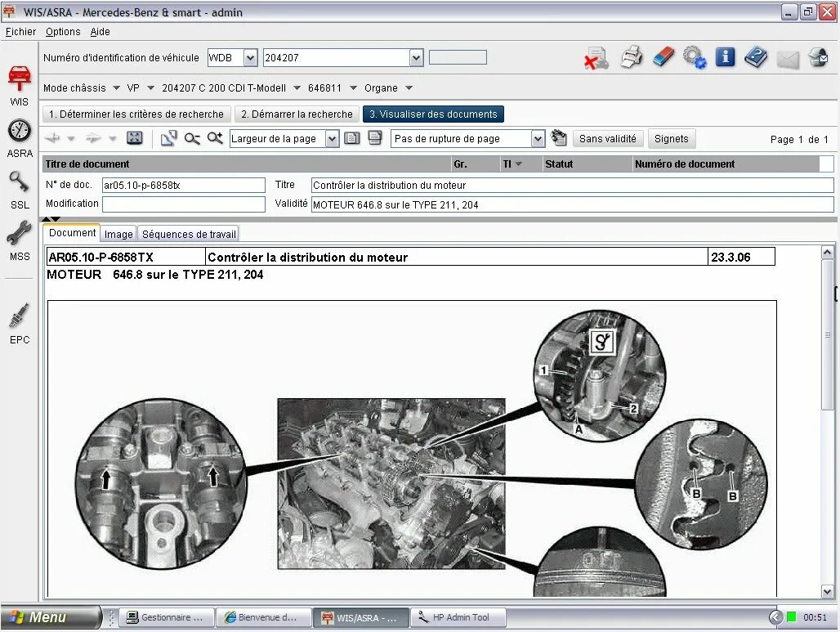840x632 pixels.
Task: Click the delete vehicle data icon
Action: pyautogui.click(x=596, y=58)
